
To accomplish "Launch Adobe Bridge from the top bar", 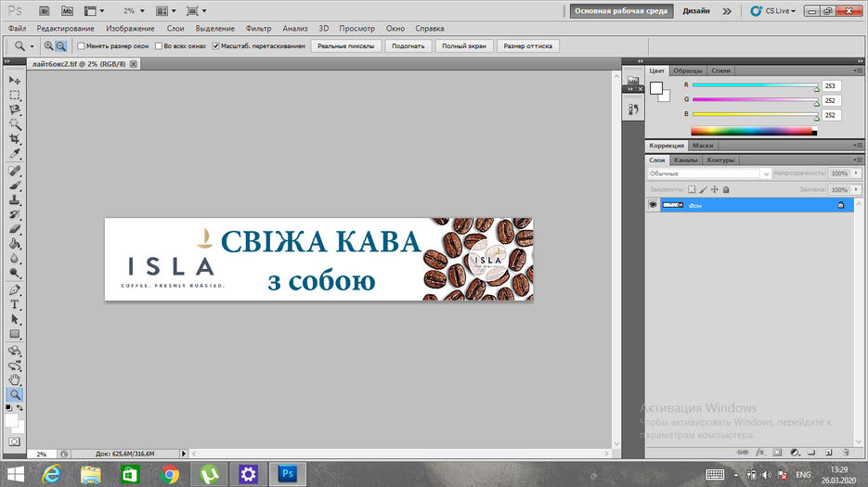I will tap(45, 10).
